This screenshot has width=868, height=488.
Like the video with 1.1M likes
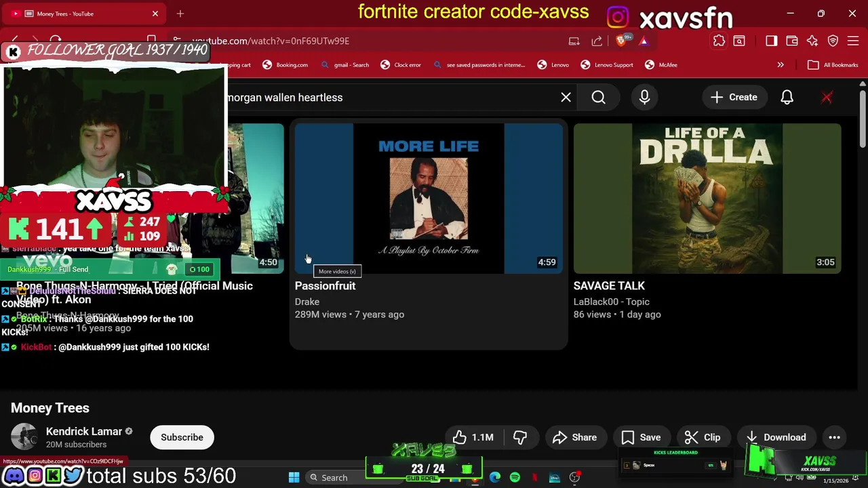point(473,437)
